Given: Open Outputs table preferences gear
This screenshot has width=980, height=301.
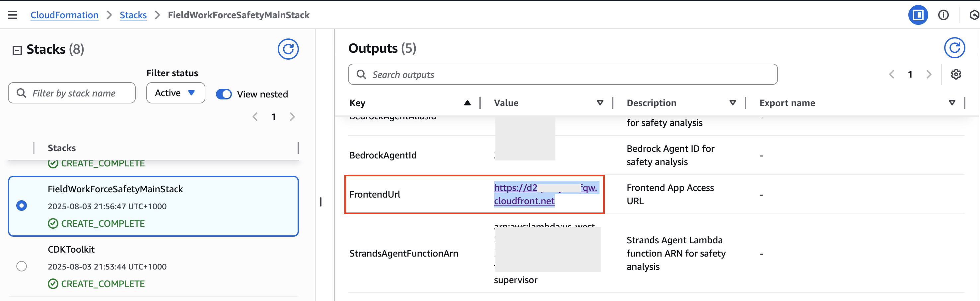Looking at the screenshot, I should [956, 75].
